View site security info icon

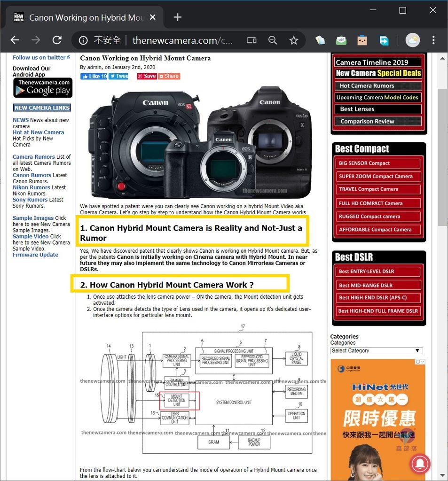83,40
